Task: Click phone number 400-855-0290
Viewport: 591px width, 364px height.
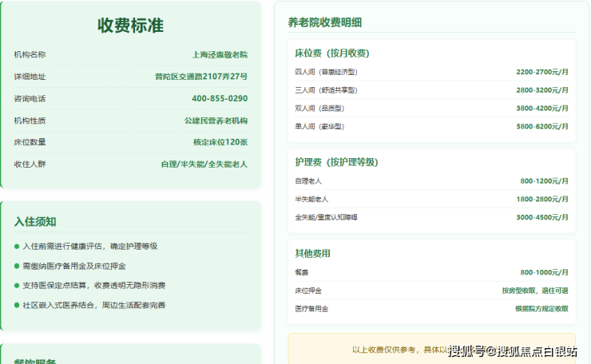Action: [220, 98]
